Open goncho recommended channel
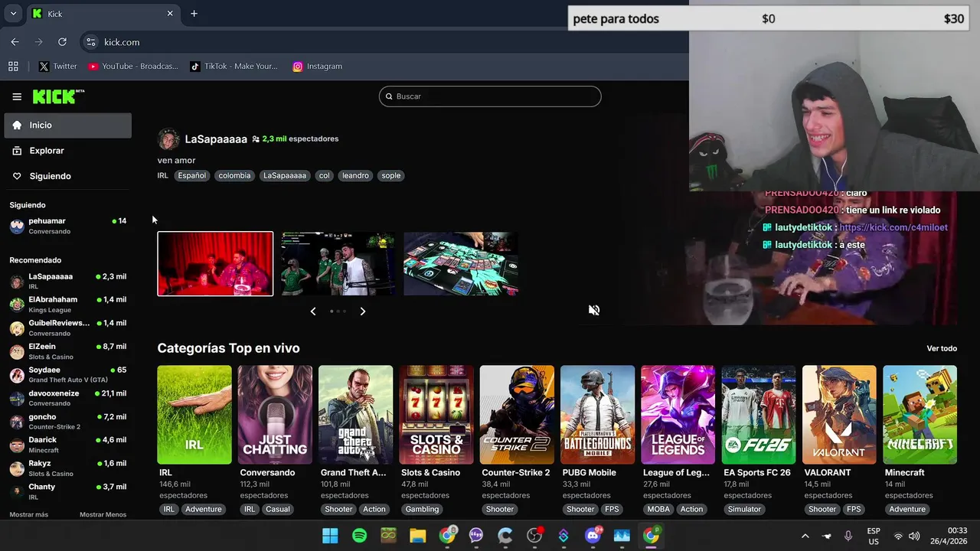The image size is (980, 551). click(68, 421)
